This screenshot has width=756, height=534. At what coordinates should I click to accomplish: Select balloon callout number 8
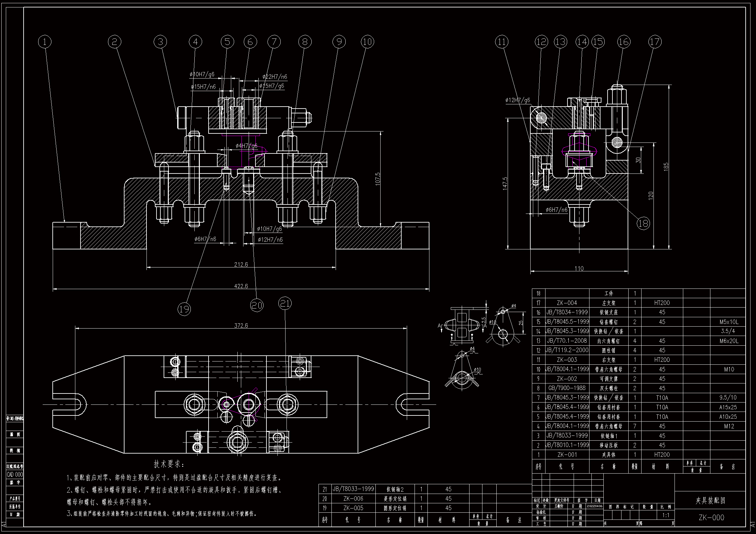305,42
